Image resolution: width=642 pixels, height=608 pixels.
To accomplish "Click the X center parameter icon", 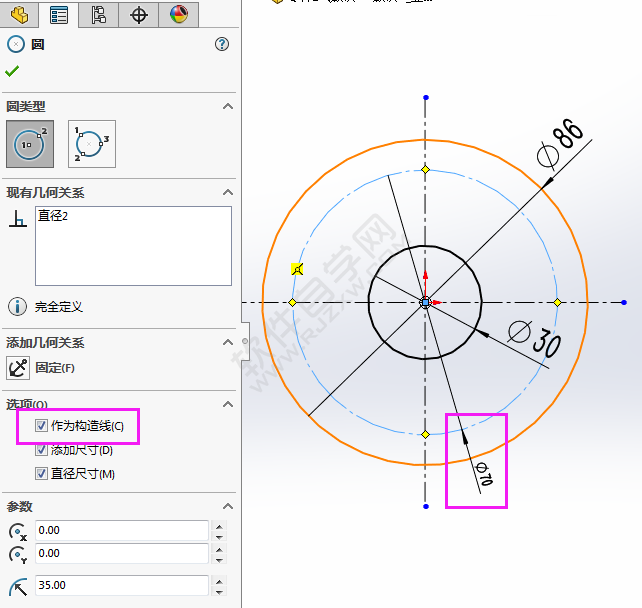I will coord(18,532).
